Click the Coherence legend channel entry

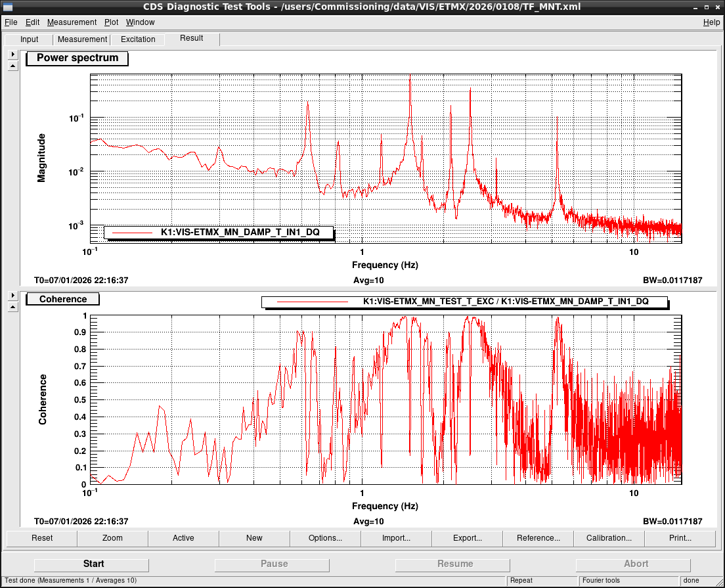[x=465, y=302]
